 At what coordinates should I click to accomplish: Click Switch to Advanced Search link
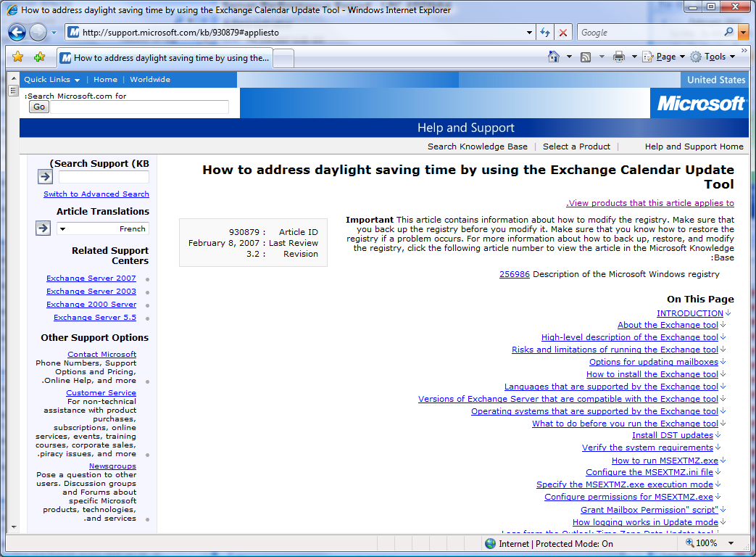[x=96, y=194]
